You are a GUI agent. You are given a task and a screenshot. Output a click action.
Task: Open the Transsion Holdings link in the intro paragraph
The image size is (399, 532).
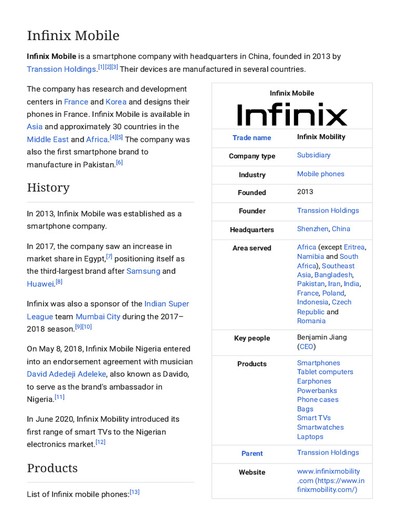point(61,69)
